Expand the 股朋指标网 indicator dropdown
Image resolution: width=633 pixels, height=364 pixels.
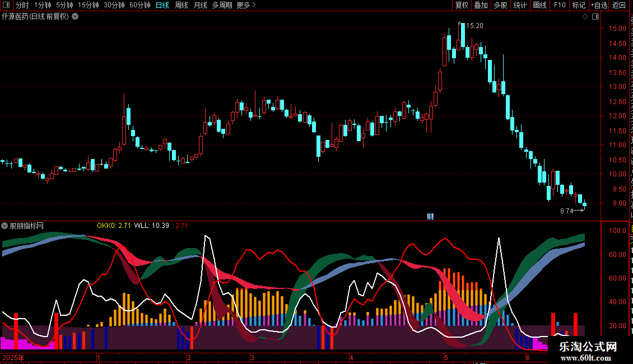4,226
